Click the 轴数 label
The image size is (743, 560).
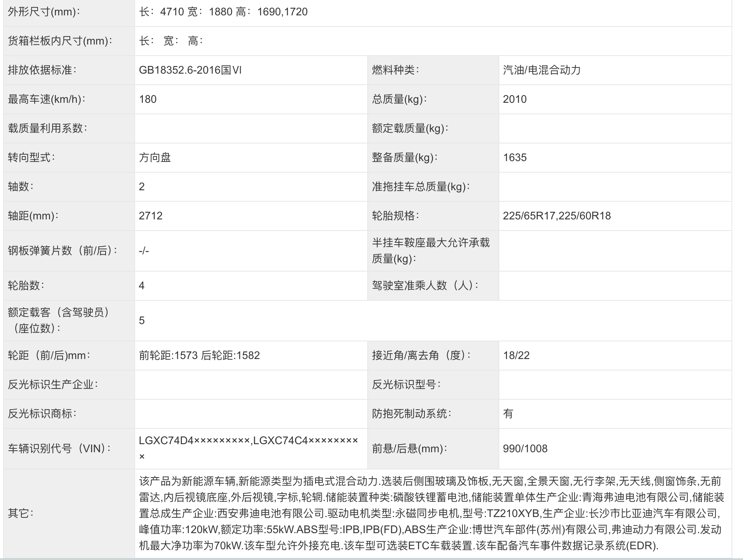click(21, 187)
